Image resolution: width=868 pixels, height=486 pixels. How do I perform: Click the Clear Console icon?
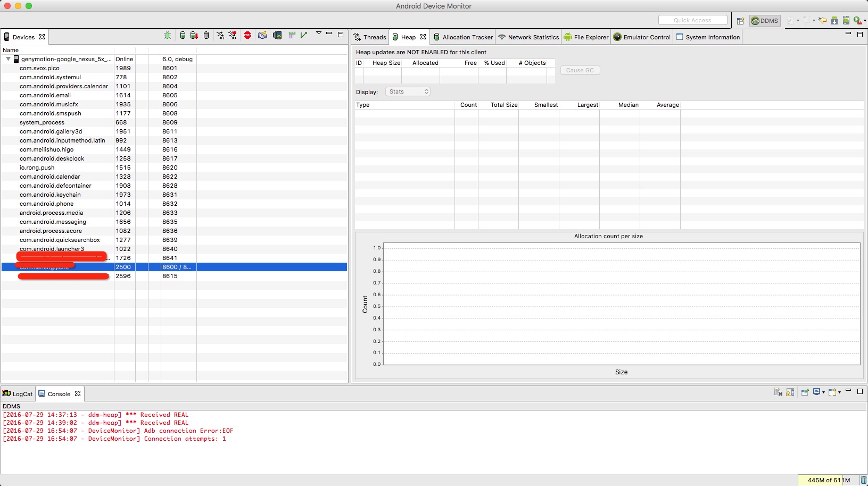click(778, 392)
